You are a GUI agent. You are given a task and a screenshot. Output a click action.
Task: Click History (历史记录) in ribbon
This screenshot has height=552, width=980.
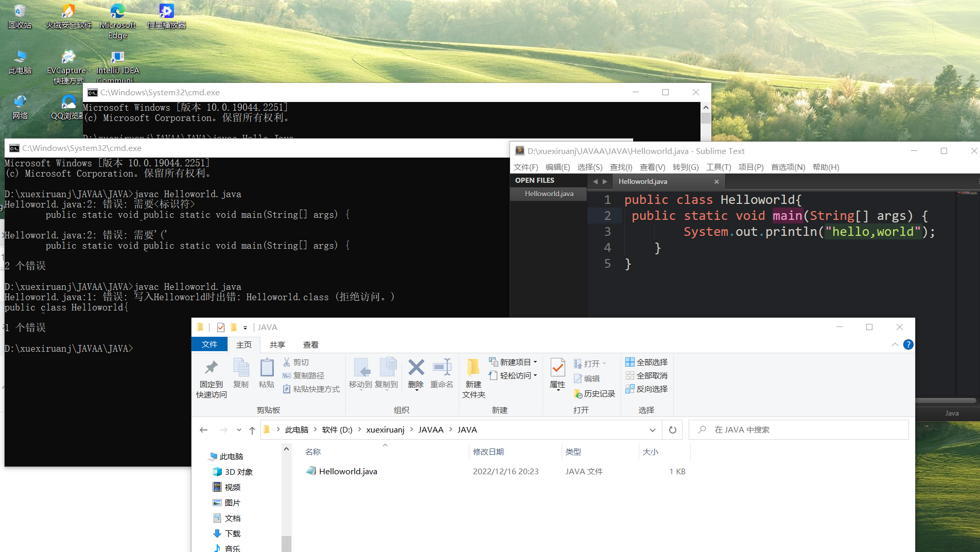594,394
